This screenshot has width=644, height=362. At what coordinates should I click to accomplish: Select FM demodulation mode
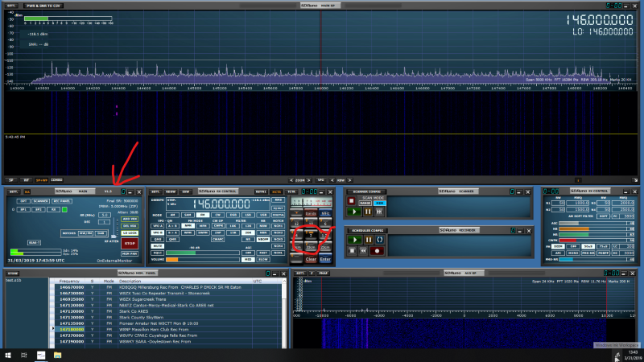202,215
